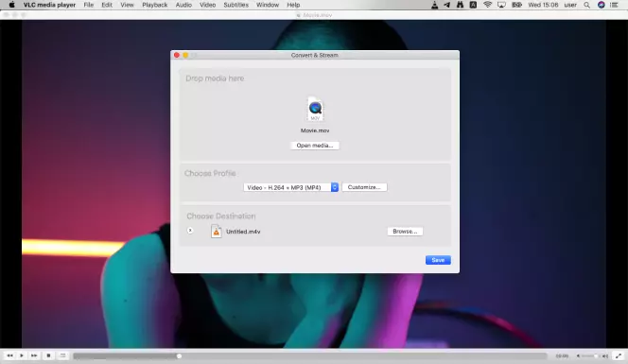Click the Open media... button

pyautogui.click(x=315, y=146)
